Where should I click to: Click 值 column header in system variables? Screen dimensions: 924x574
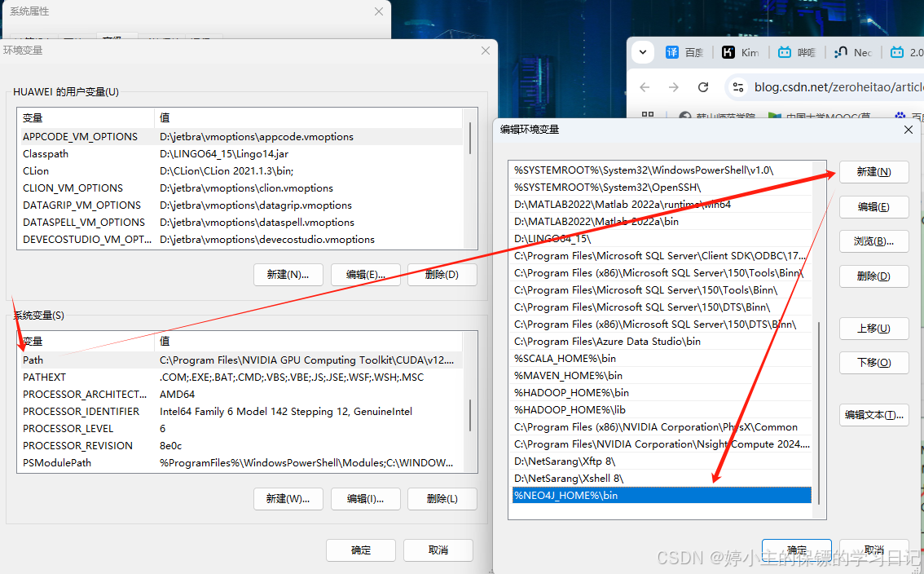(309, 341)
